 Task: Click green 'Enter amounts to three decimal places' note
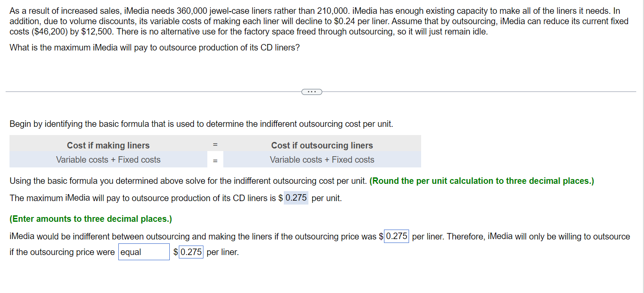[91, 219]
